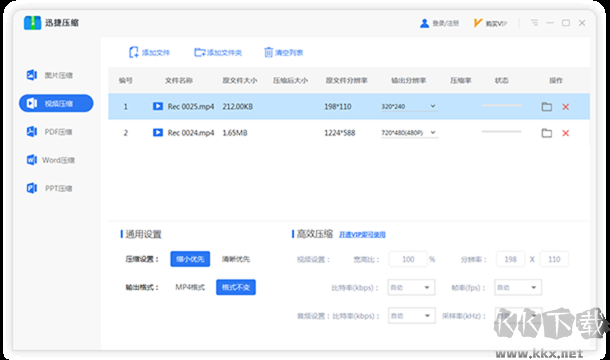Click file name Rec 0024.mp4
Viewport: 610px width, 360px height.
click(x=191, y=133)
